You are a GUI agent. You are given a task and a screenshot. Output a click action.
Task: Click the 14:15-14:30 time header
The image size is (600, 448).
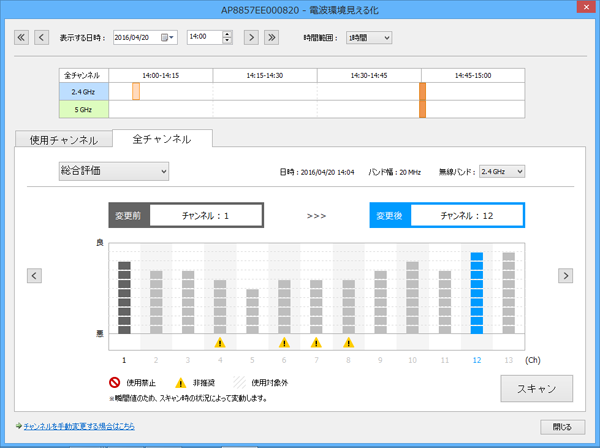click(x=265, y=75)
